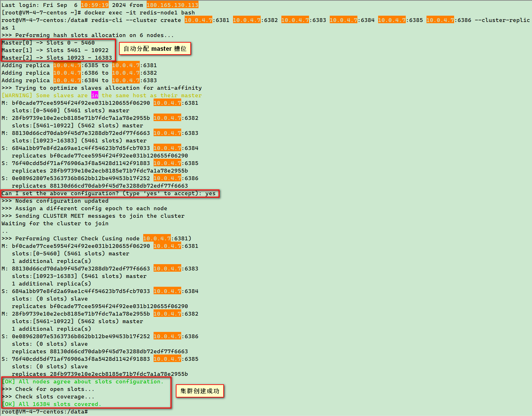The width and height of the screenshot is (532, 416).
Task: Click the '[WARNING]' tag in yellow
Action: (x=17, y=95)
